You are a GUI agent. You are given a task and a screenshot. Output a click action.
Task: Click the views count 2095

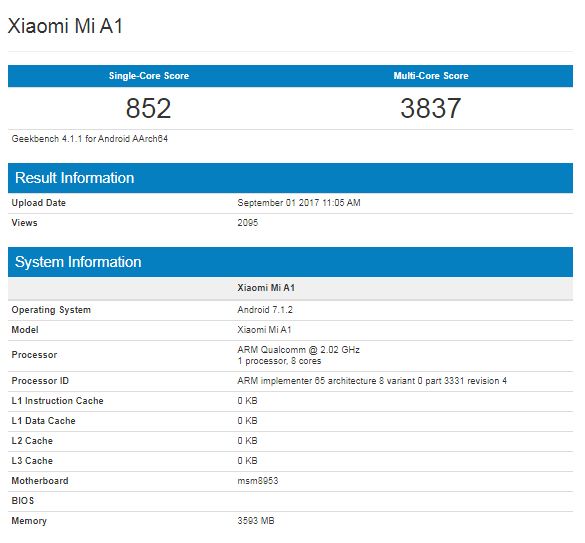pyautogui.click(x=248, y=223)
